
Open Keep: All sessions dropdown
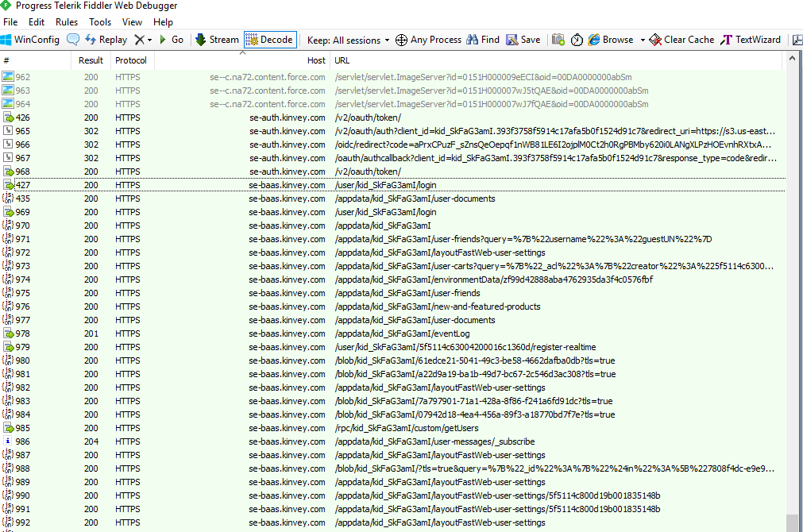pos(348,40)
